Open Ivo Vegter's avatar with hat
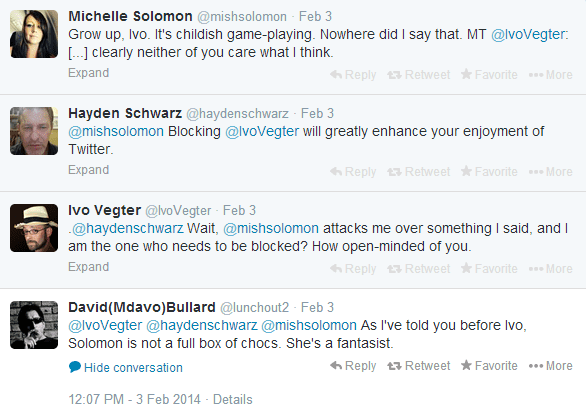Image resolution: width=586 pixels, height=416 pixels. [34, 228]
